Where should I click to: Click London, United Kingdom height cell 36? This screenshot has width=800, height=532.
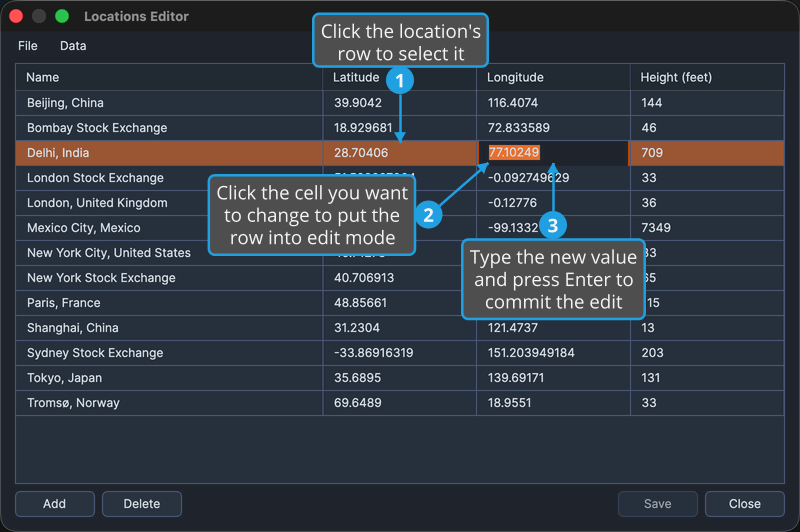(707, 203)
